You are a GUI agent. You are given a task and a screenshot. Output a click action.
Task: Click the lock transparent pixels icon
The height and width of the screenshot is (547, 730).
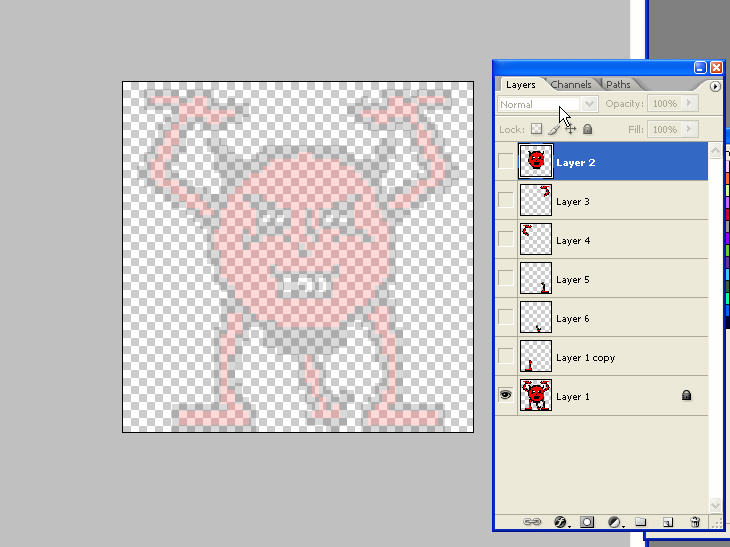[x=536, y=129]
